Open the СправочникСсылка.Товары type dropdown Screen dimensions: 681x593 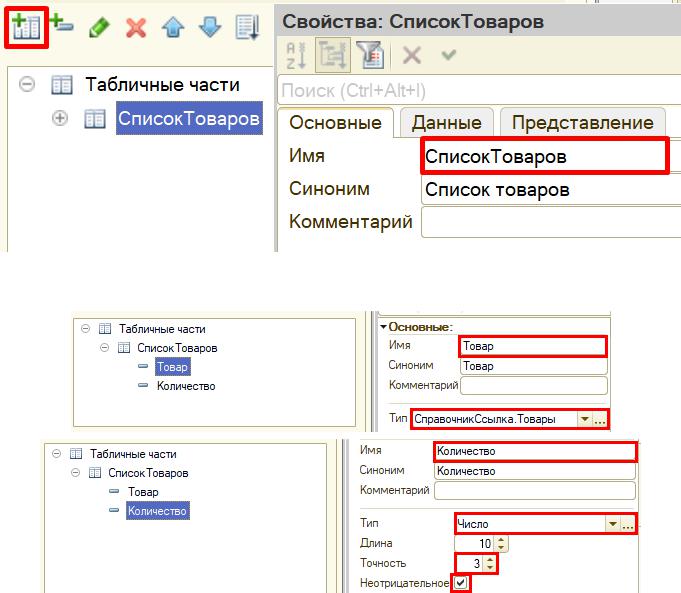pyautogui.click(x=585, y=419)
